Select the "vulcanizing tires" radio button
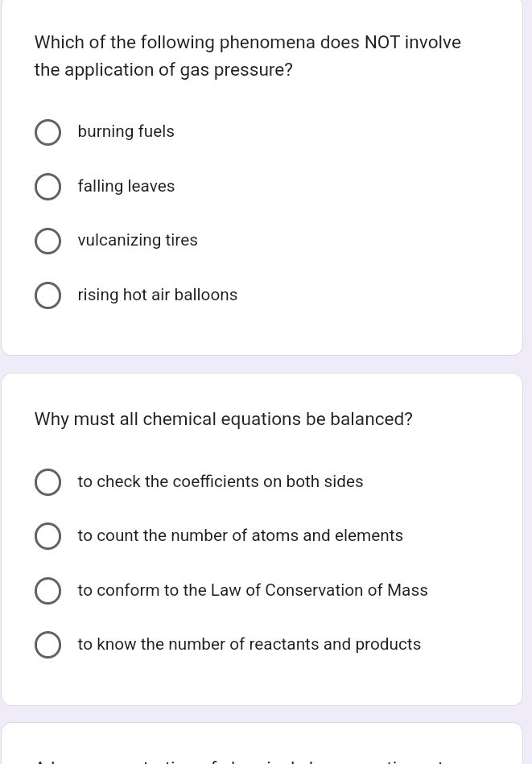The height and width of the screenshot is (764, 532). [47, 241]
